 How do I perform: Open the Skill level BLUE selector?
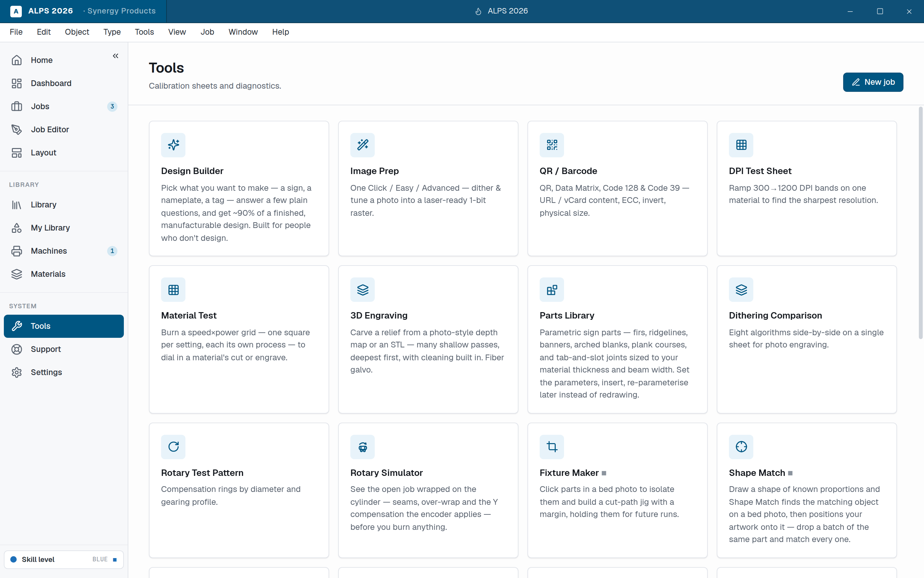pos(64,560)
